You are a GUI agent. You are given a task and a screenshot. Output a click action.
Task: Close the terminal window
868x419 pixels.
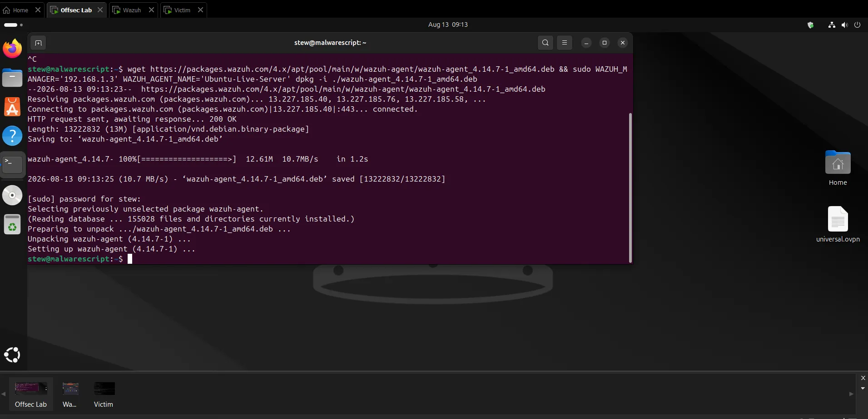coord(623,43)
